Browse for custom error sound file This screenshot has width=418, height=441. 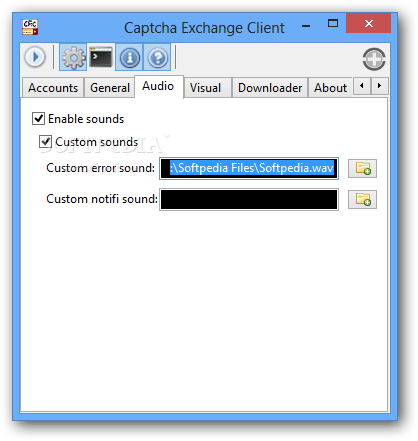click(362, 168)
